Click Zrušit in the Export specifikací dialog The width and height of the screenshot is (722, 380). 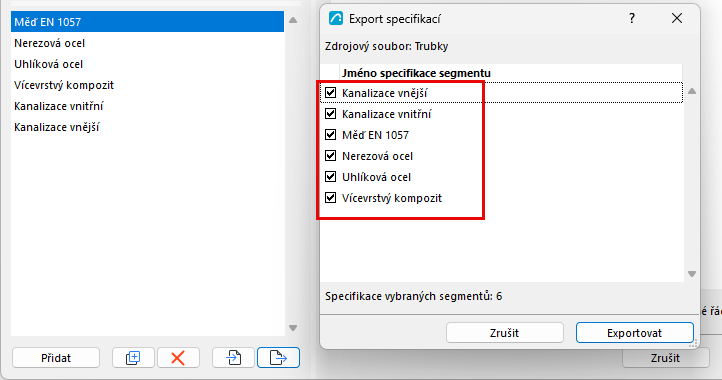coord(505,333)
